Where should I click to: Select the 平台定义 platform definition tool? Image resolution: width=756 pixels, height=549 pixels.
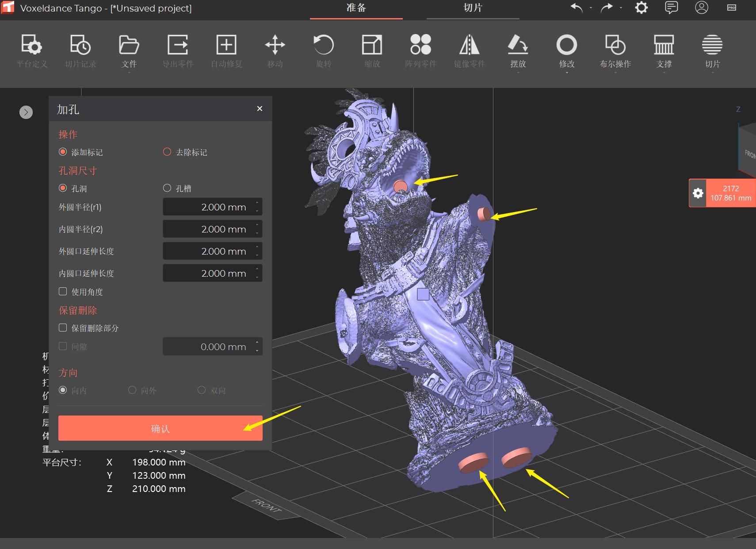(x=31, y=50)
